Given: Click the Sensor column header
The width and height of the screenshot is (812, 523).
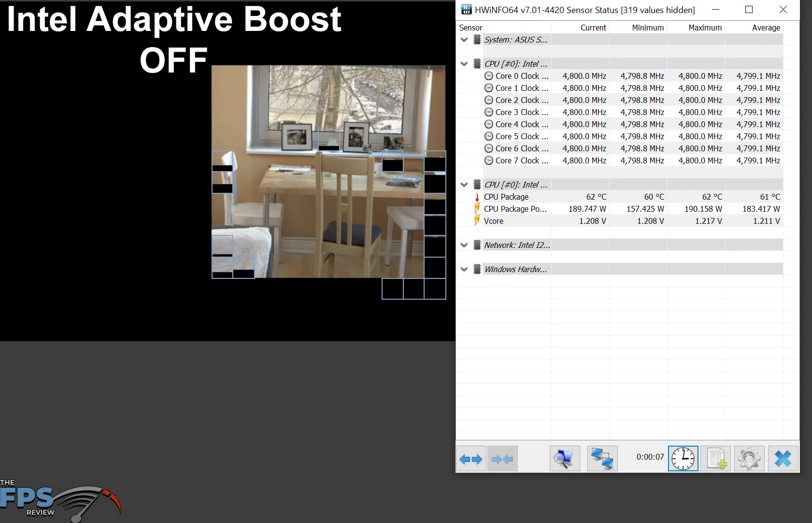Looking at the screenshot, I should pos(470,28).
